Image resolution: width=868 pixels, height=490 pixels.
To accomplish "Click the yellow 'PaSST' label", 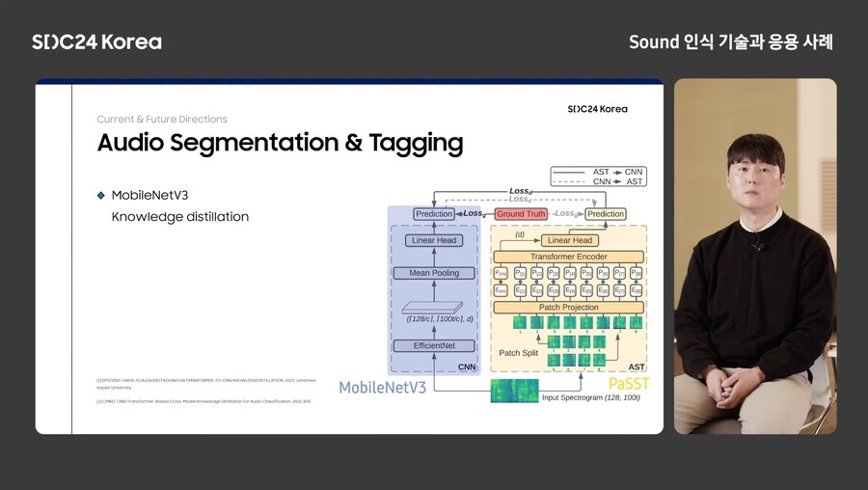I will [x=628, y=383].
